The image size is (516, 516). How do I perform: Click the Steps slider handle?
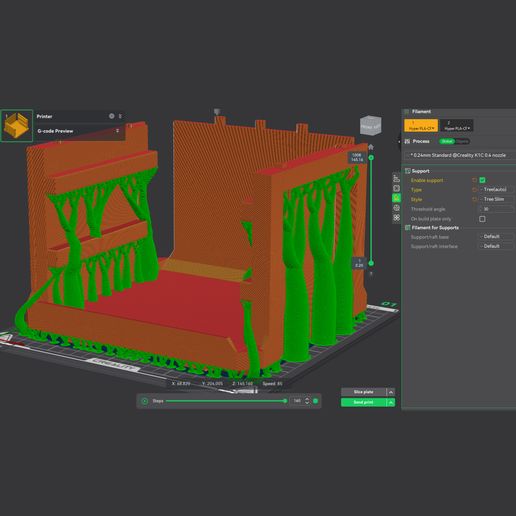[x=285, y=401]
